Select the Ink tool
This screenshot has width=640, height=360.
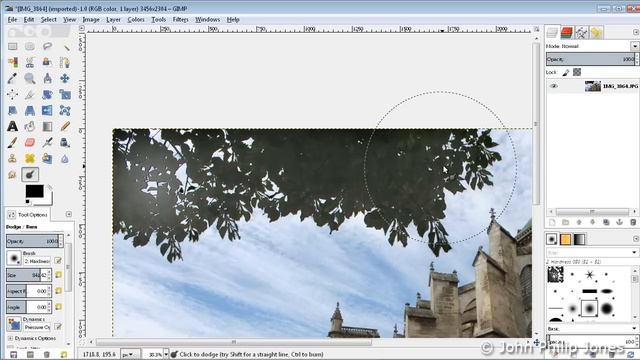65,142
